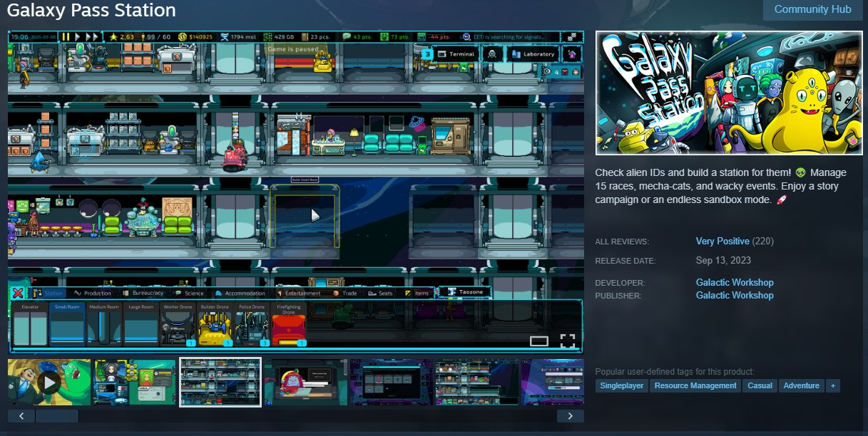Choose the Worker Drone build item
This screenshot has width=868, height=436.
tap(178, 325)
